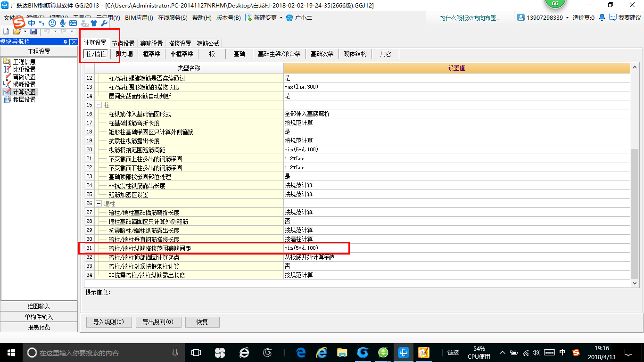Collapse the 柱 group in row 15
The image size is (644, 362).
99,105
